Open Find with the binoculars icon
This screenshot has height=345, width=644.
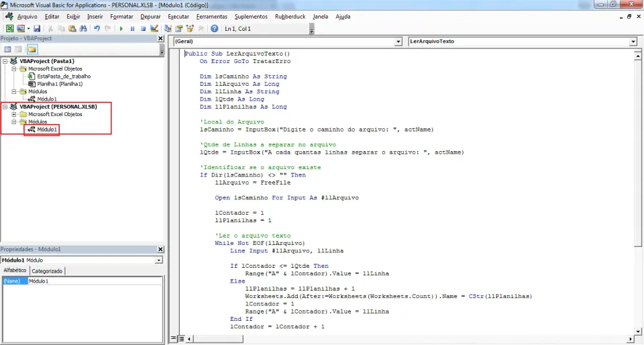(83, 28)
